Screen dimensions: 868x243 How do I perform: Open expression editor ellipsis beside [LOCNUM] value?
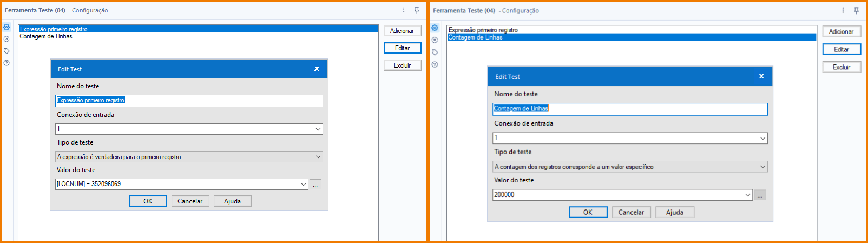(x=315, y=185)
